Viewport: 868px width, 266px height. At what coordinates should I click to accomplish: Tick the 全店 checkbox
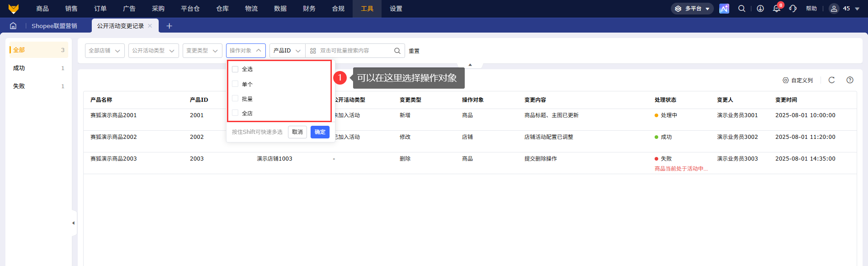[235, 113]
